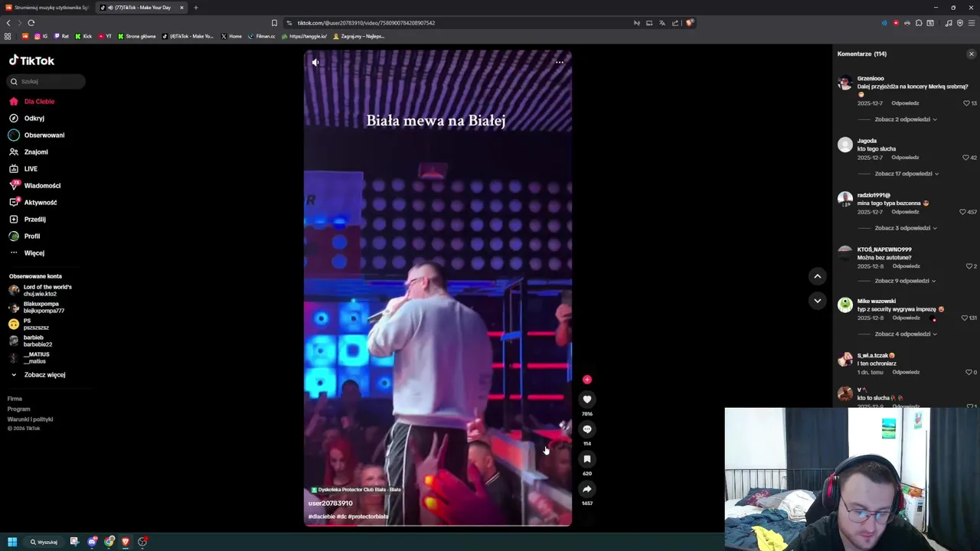Open Discord from the taskbar
Image resolution: width=980 pixels, height=551 pixels.
[x=93, y=542]
